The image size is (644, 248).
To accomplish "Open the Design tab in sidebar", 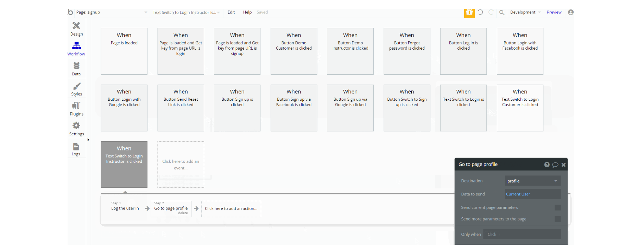I will [76, 29].
